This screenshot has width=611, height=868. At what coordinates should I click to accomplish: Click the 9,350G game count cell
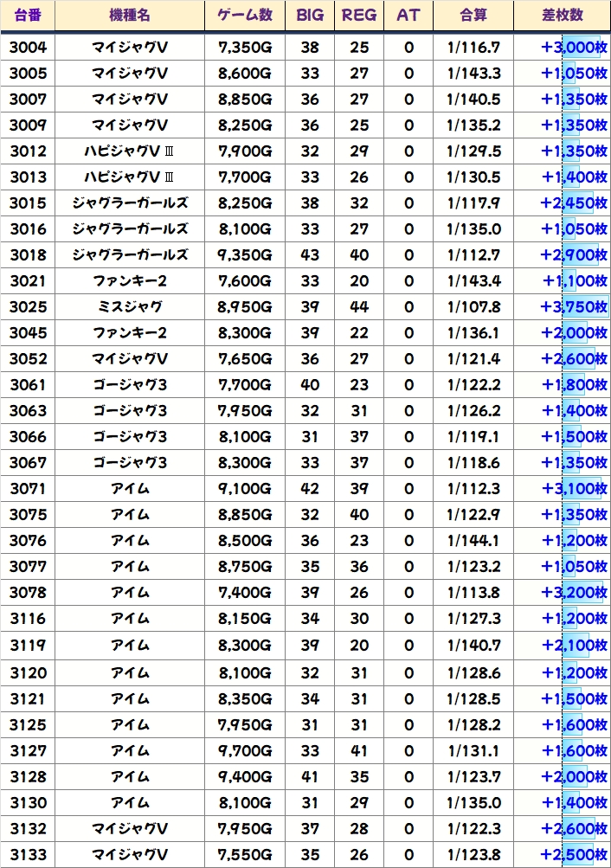pyautogui.click(x=245, y=255)
